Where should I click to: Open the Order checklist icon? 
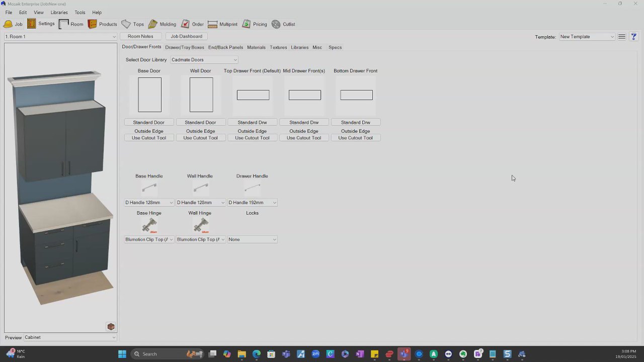coord(185,24)
